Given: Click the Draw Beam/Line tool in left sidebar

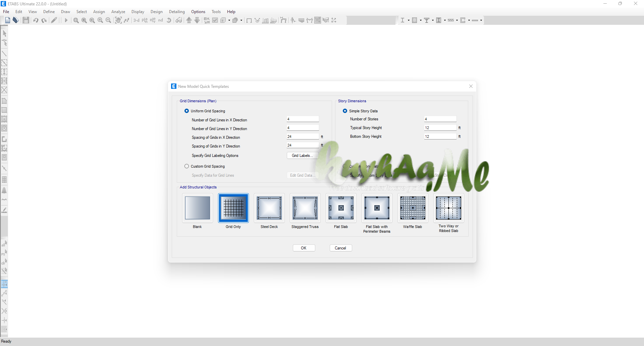Looking at the screenshot, I should pos(4,54).
